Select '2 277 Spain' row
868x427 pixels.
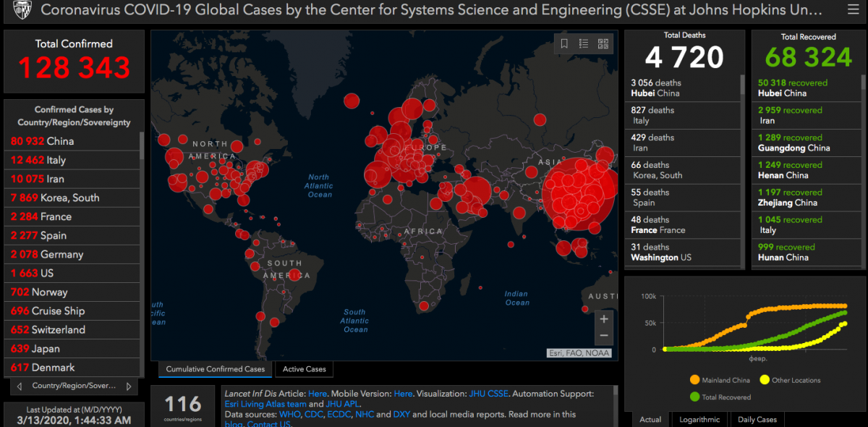click(72, 235)
